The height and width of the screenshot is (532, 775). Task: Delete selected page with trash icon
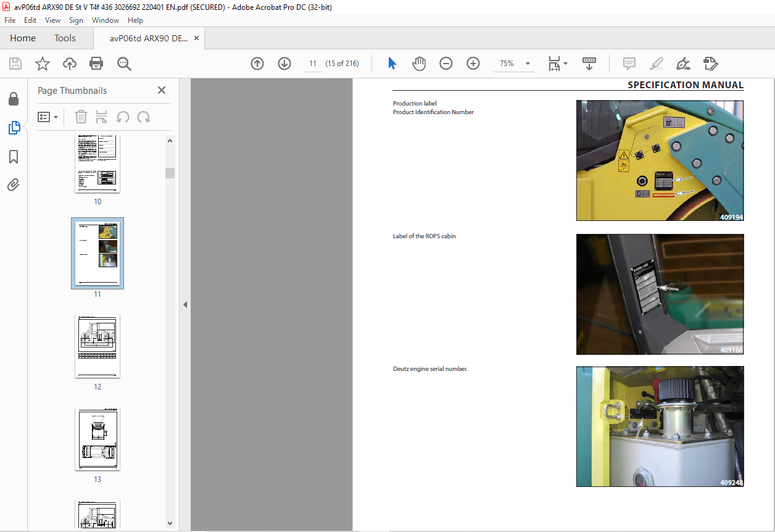tap(81, 117)
